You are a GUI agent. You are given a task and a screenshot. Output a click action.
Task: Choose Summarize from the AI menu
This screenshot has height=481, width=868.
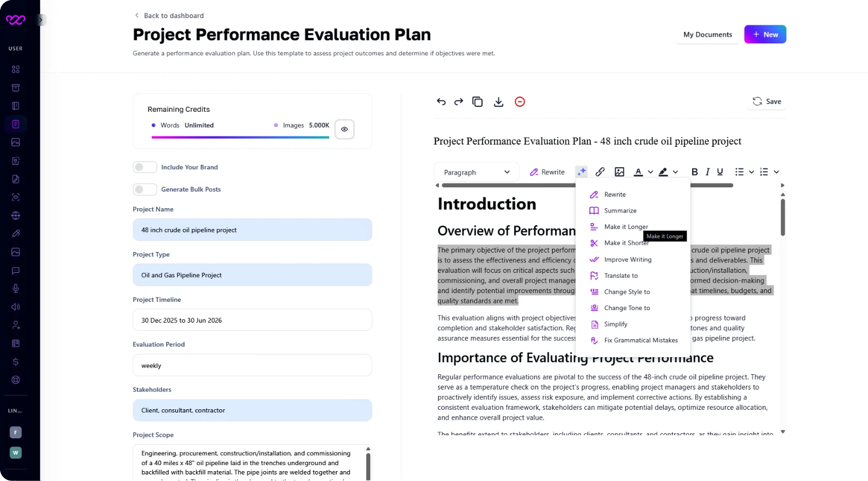pos(633,210)
